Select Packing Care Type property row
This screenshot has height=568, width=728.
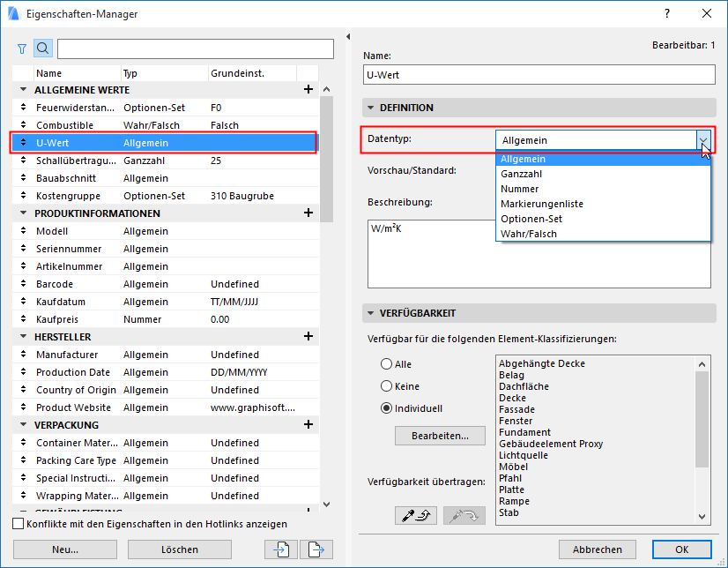click(166, 460)
